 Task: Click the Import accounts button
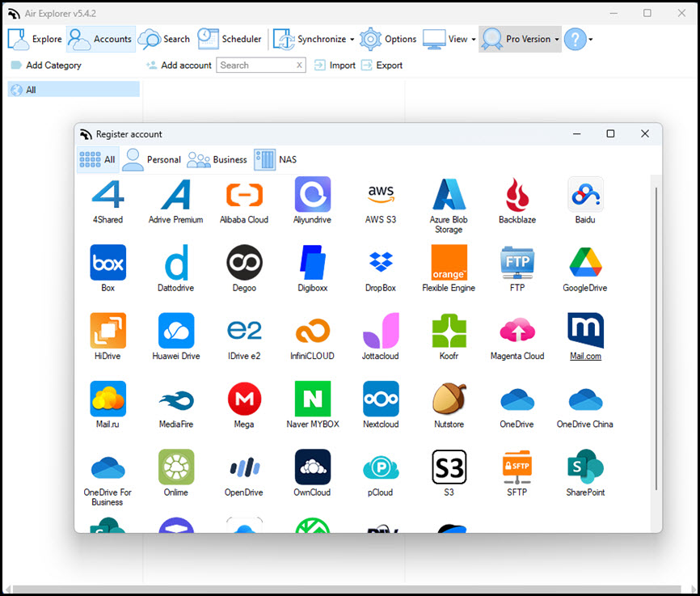(x=335, y=66)
